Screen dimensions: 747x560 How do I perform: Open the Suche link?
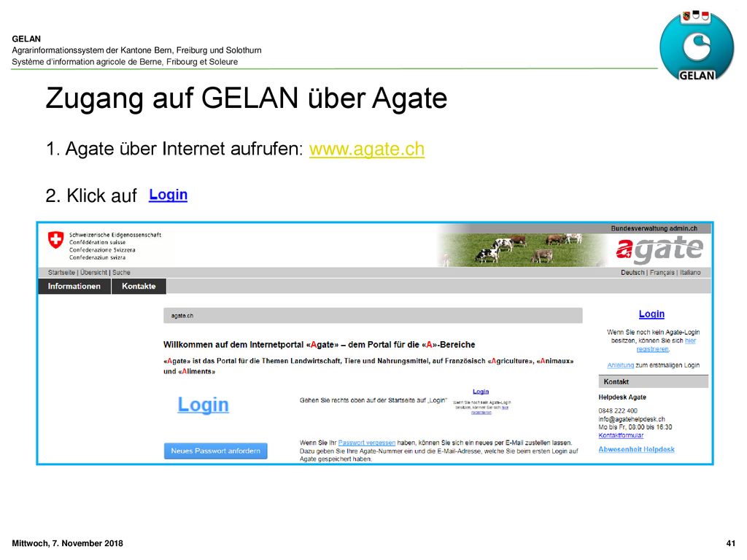coord(121,273)
